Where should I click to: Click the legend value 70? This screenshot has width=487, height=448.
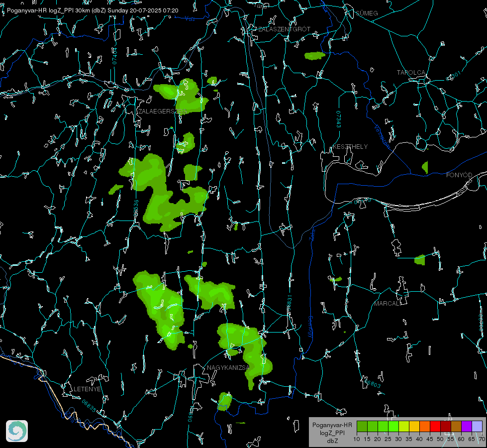point(482,439)
